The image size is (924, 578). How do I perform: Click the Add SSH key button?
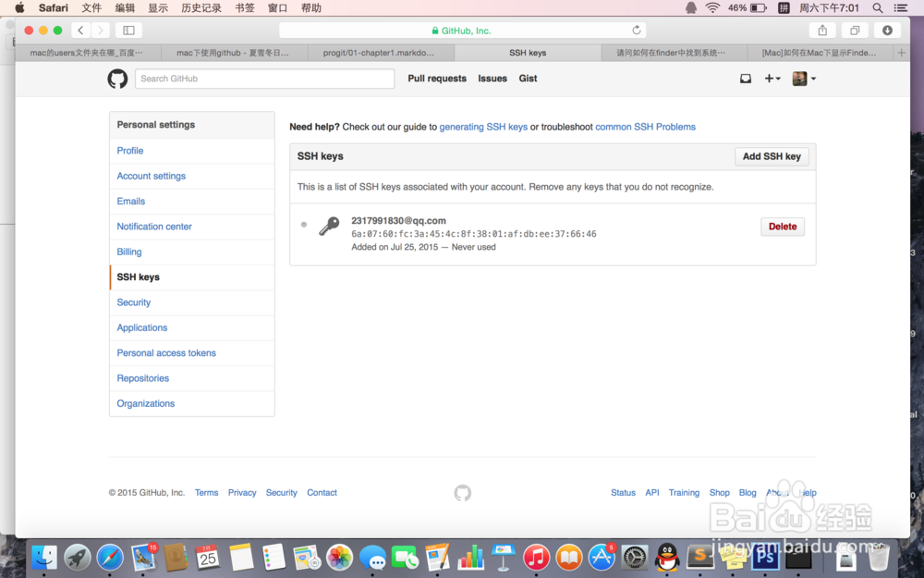[x=772, y=156]
